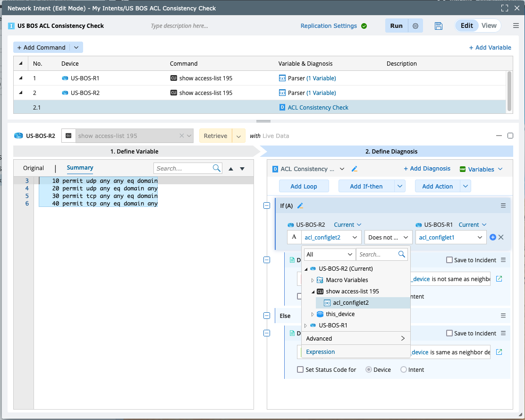Viewport: 525px width, 420px height.
Task: Enable Set Status Code for checkbox
Action: [300, 370]
